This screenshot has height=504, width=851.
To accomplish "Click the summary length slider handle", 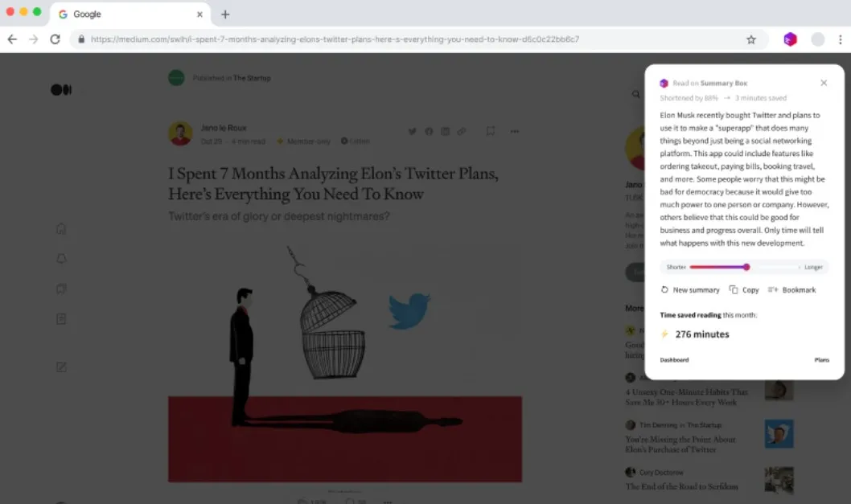I will click(746, 267).
